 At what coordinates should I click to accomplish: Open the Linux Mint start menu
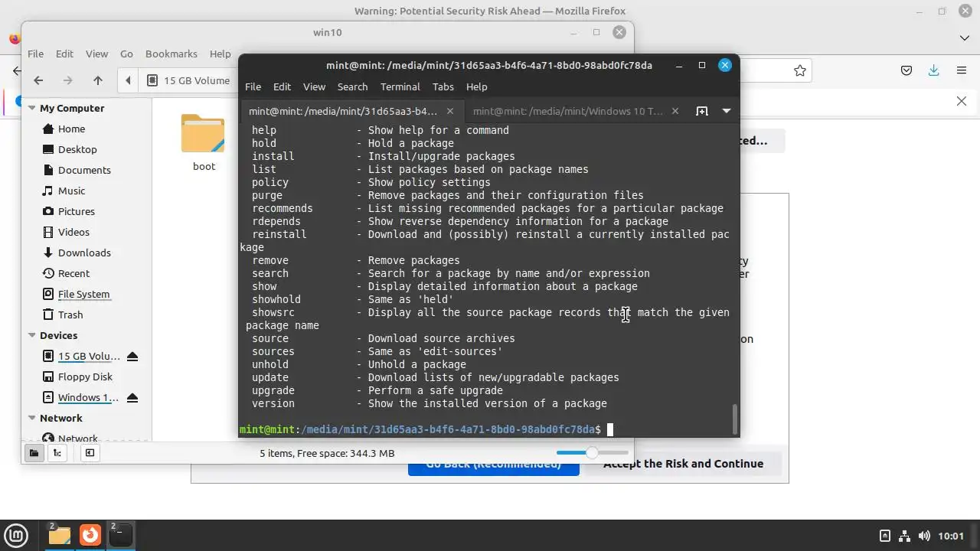(x=16, y=535)
